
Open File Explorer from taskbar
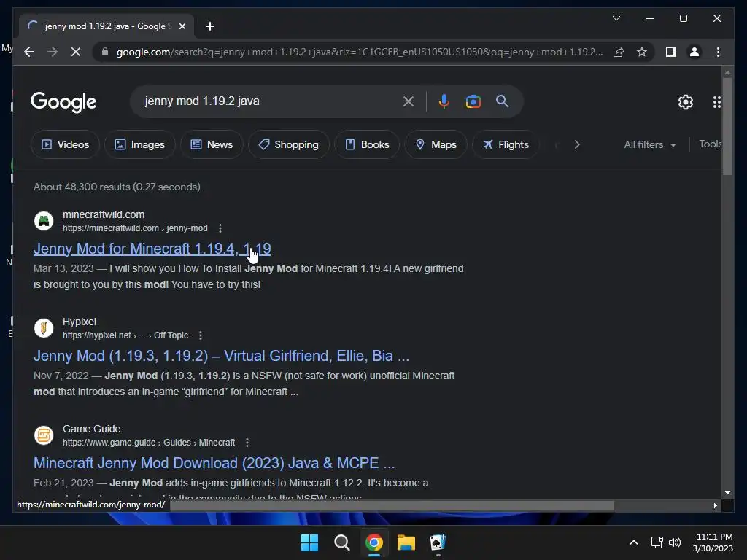click(406, 542)
